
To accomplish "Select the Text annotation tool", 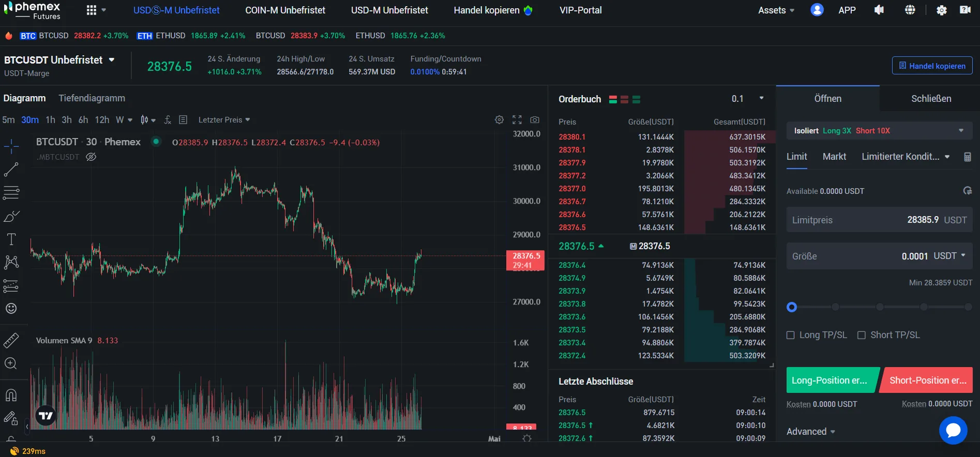I will [x=11, y=239].
